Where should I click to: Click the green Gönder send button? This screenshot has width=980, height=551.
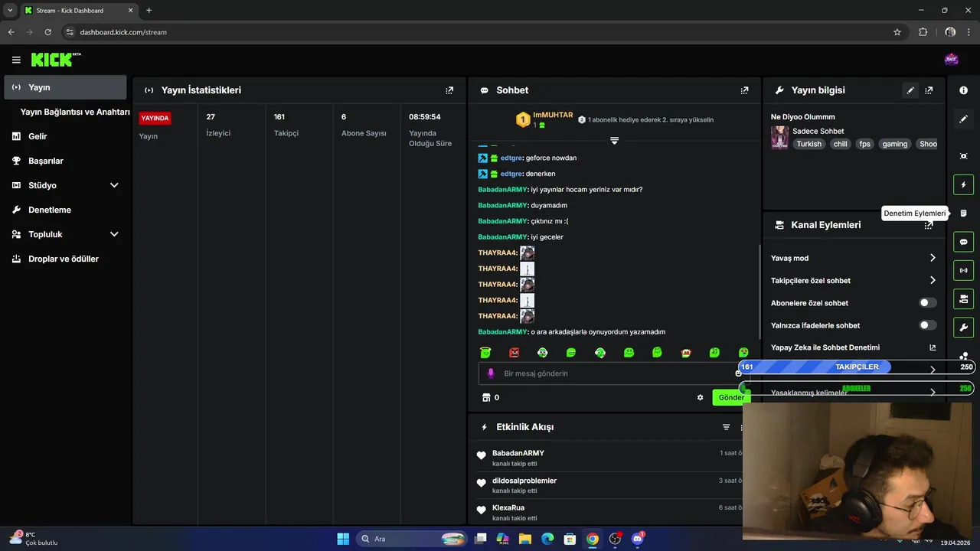730,397
